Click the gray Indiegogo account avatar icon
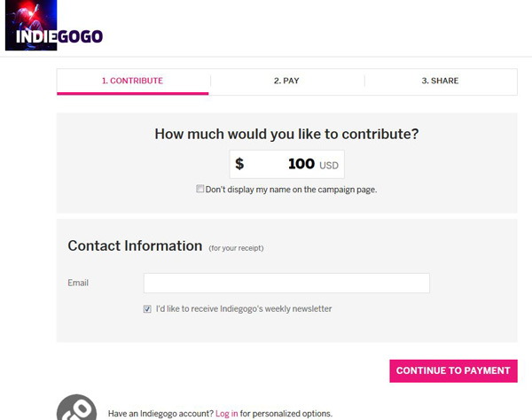The width and height of the screenshot is (532, 420). [x=76, y=408]
